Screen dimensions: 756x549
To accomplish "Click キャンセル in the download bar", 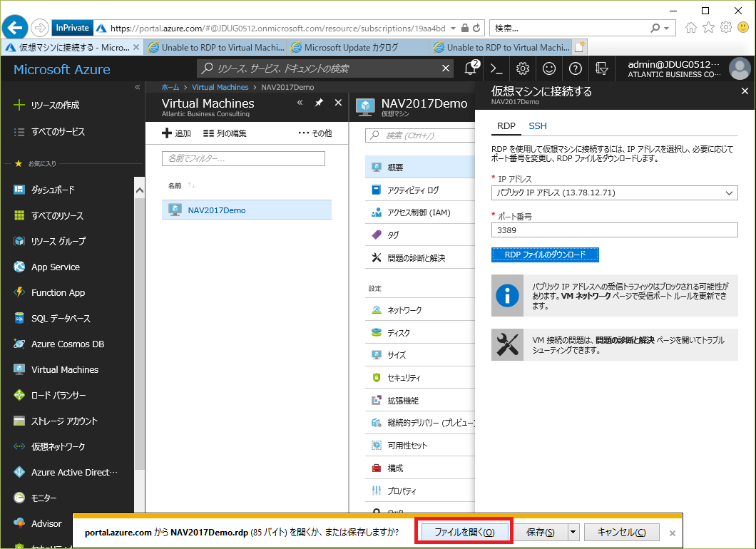I will tap(621, 532).
